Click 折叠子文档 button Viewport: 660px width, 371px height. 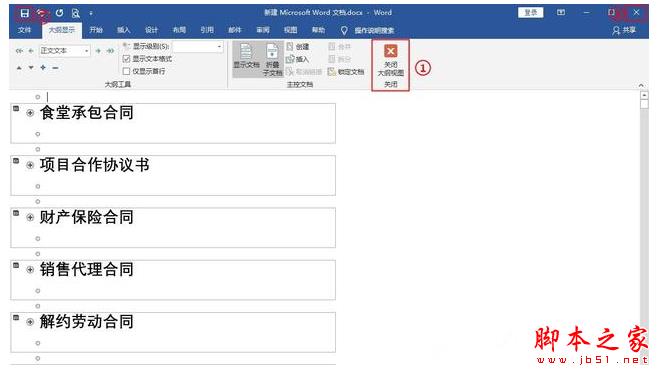[x=272, y=59]
